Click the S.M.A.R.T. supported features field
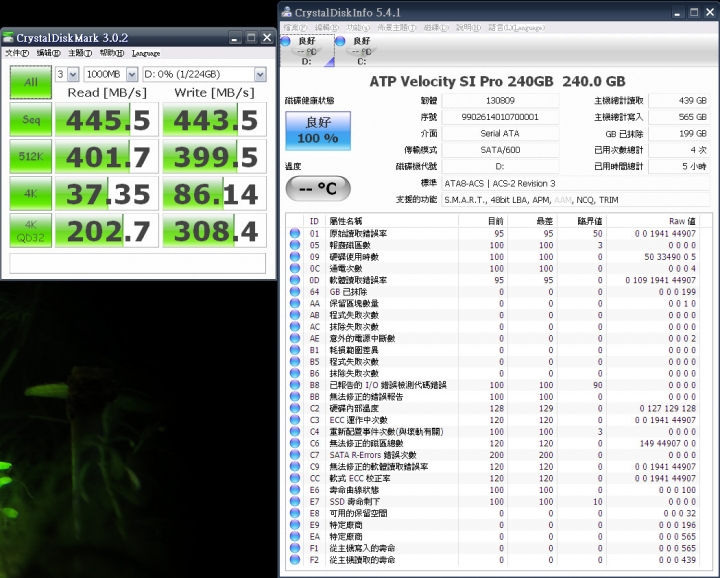The height and width of the screenshot is (578, 720). (x=575, y=200)
